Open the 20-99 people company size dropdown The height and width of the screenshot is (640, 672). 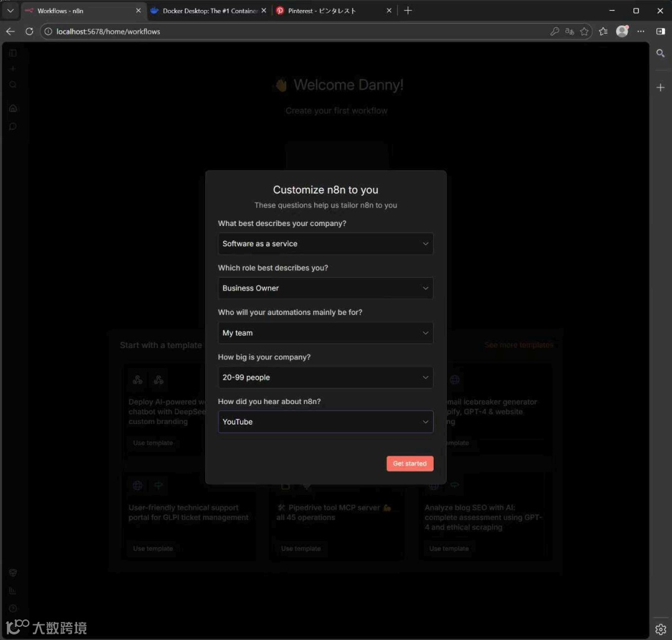click(x=325, y=377)
